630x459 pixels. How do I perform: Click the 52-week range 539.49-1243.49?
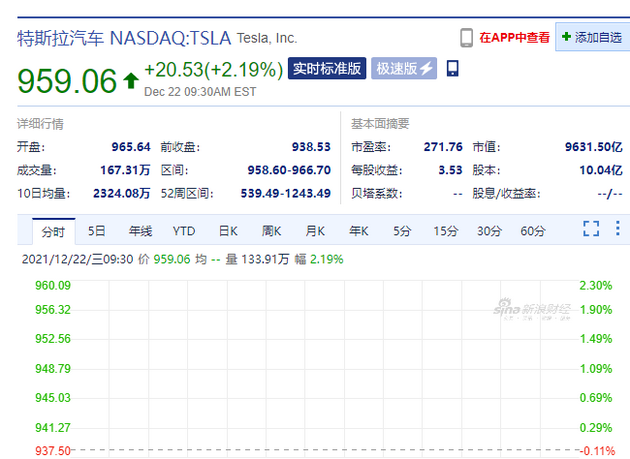(x=286, y=193)
